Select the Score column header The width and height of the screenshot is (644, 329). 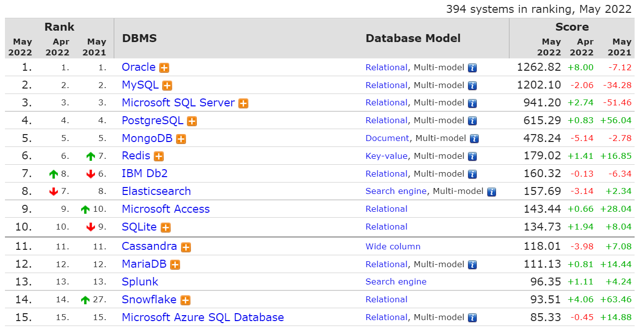coord(572,27)
